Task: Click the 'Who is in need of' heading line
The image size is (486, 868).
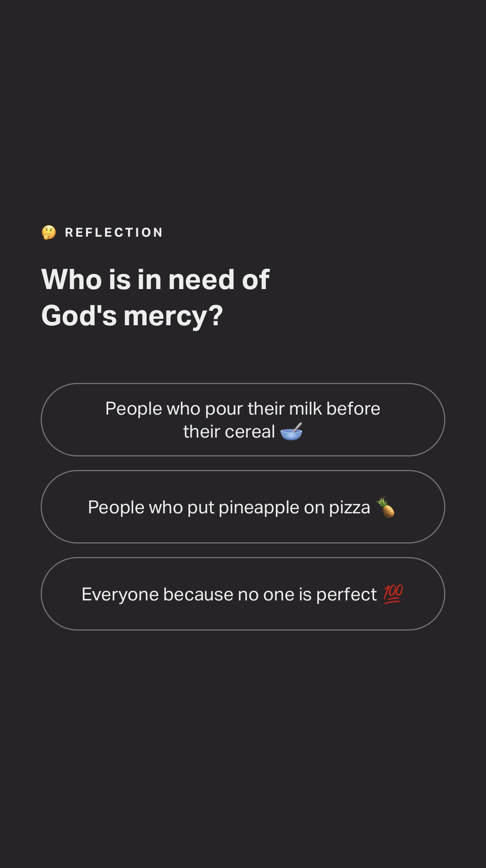Action: pos(155,280)
